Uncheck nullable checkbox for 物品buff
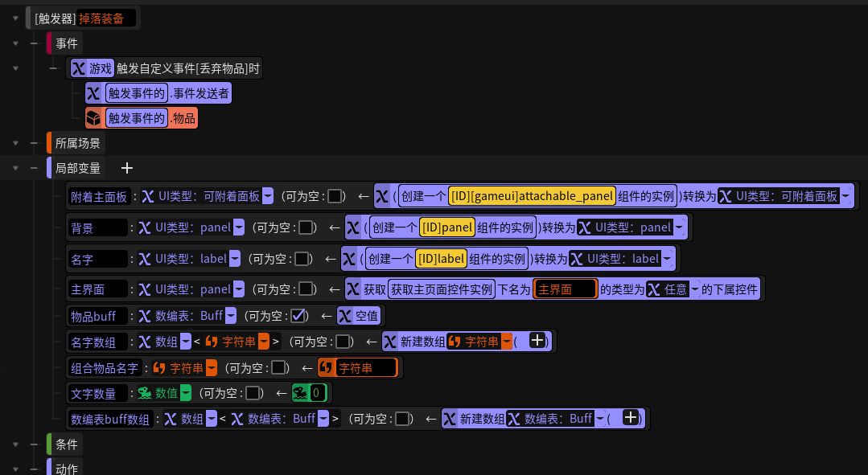Viewport: 868px width, 475px height. click(x=298, y=316)
